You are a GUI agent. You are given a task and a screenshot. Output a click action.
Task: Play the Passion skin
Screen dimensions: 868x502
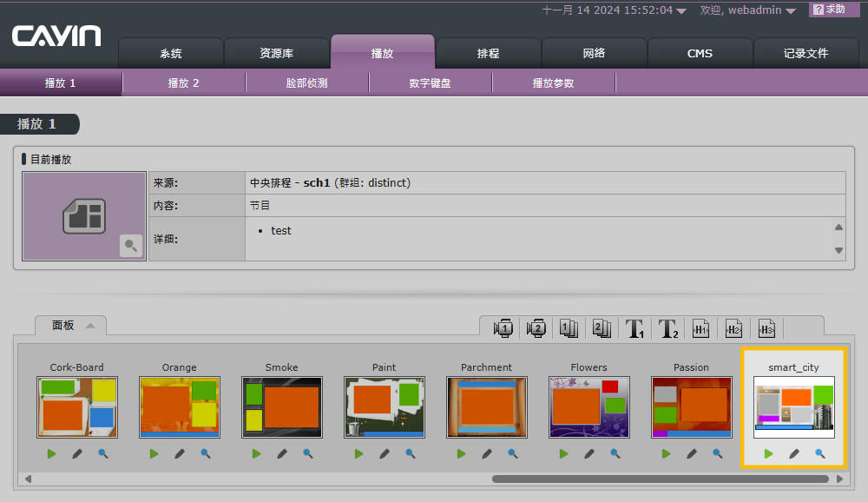666,453
